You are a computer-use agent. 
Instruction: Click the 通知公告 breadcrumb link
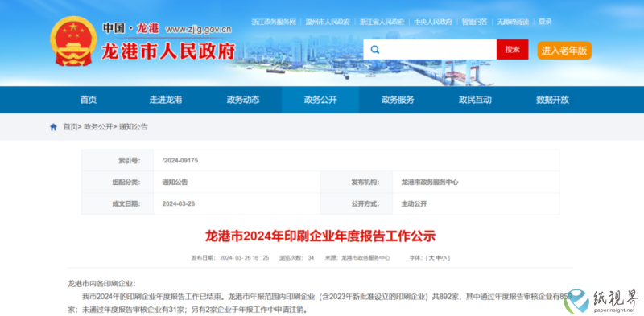[133, 127]
